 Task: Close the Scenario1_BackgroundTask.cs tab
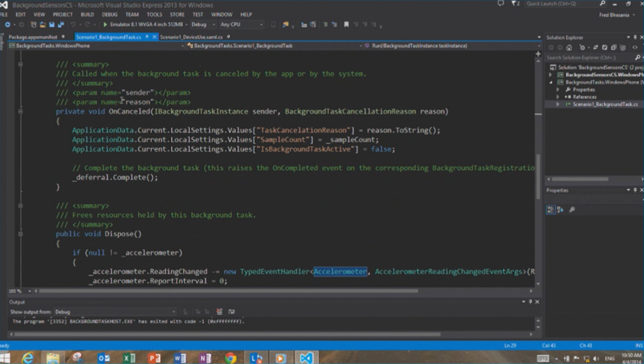coord(155,37)
